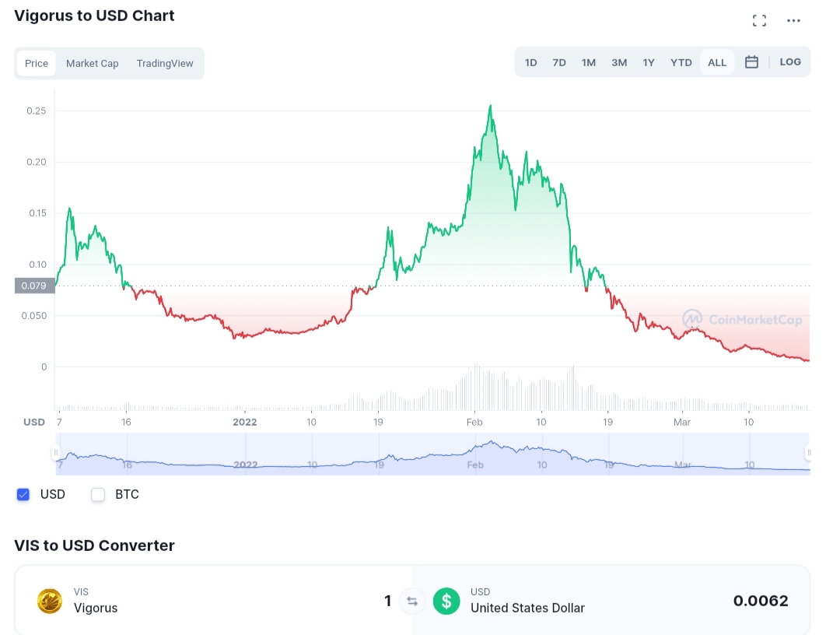The image size is (840, 635).
Task: Click the 2022 x-axis label
Action: point(245,423)
